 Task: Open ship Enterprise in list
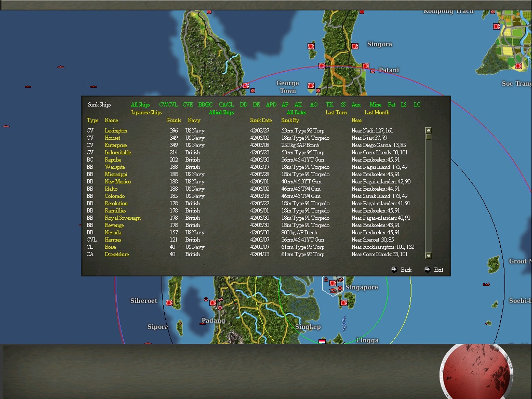pyautogui.click(x=116, y=145)
